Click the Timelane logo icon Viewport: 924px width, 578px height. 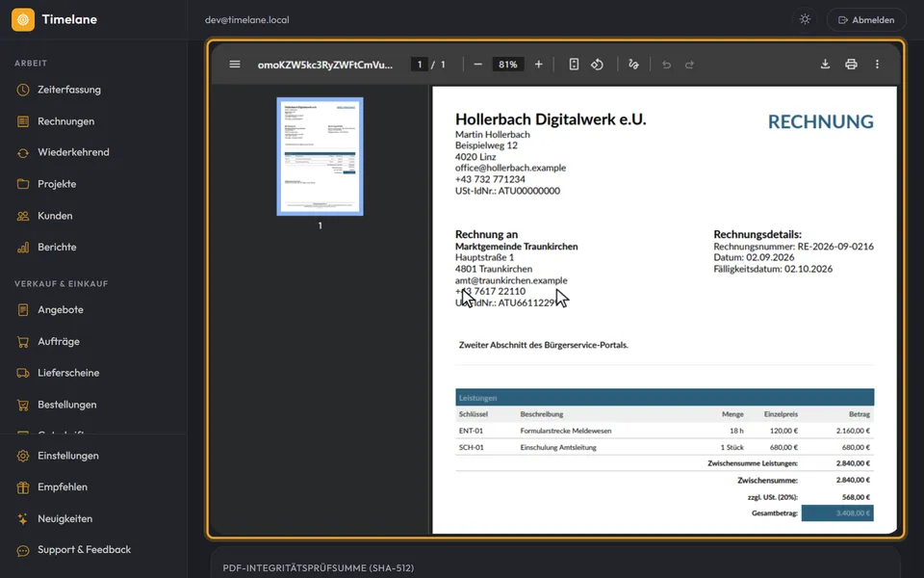click(x=23, y=19)
